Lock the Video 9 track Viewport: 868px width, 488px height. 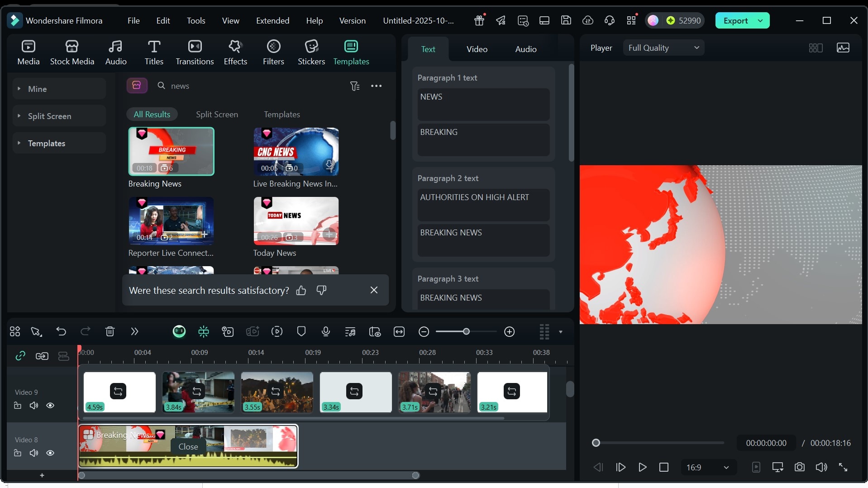point(18,406)
